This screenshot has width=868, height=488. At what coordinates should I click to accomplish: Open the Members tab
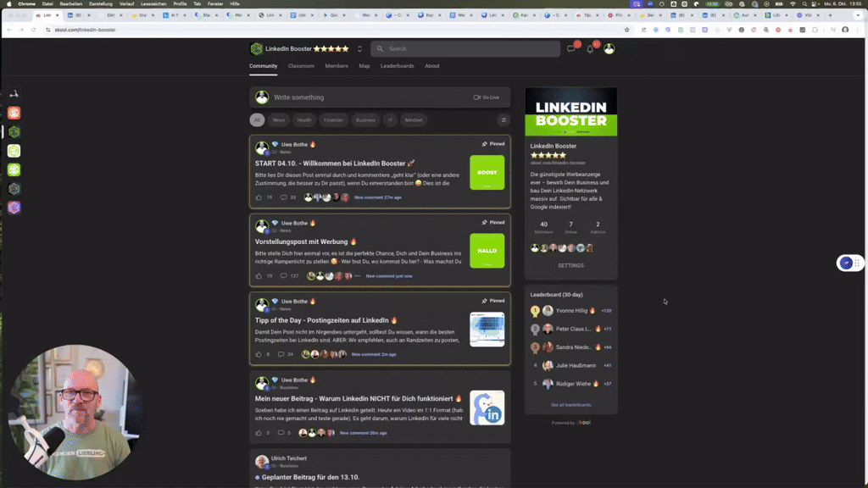coord(337,66)
